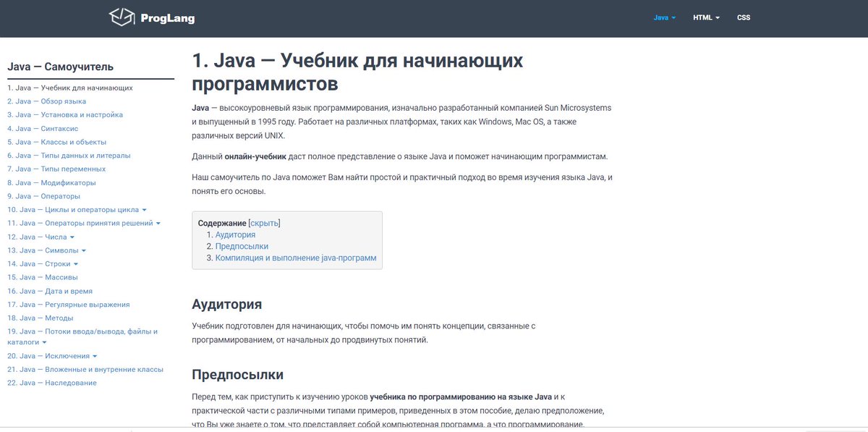Open the HTML dropdown menu
The height and width of the screenshot is (432, 868).
[706, 17]
